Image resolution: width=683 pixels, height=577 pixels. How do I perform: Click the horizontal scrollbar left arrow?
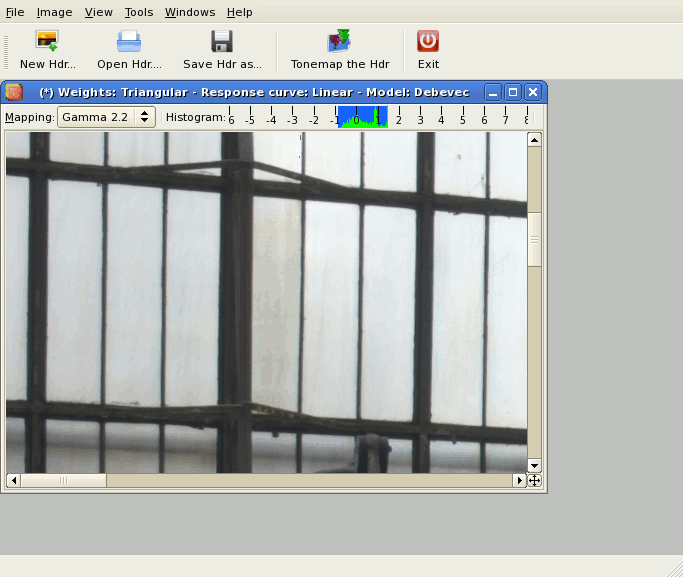point(13,481)
